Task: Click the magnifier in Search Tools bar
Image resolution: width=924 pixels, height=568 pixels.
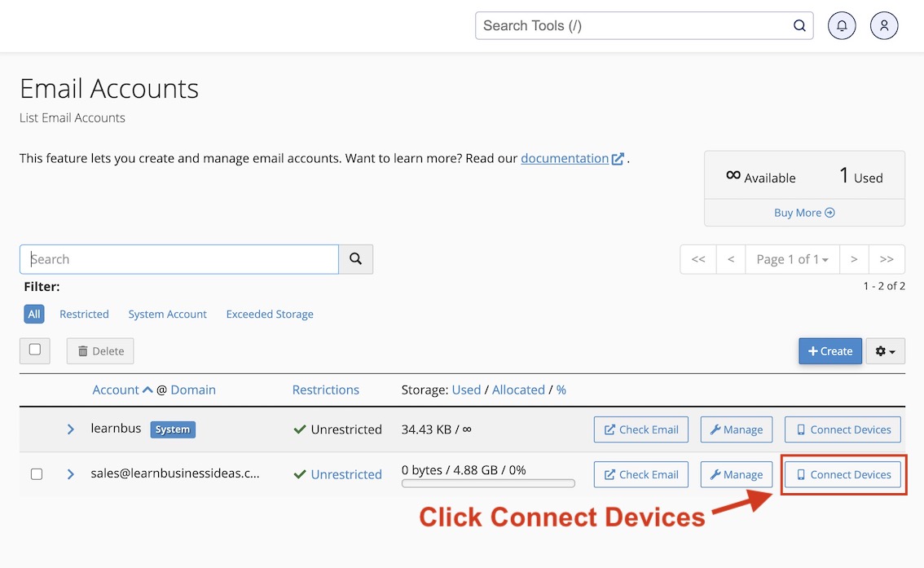Action: pos(799,25)
